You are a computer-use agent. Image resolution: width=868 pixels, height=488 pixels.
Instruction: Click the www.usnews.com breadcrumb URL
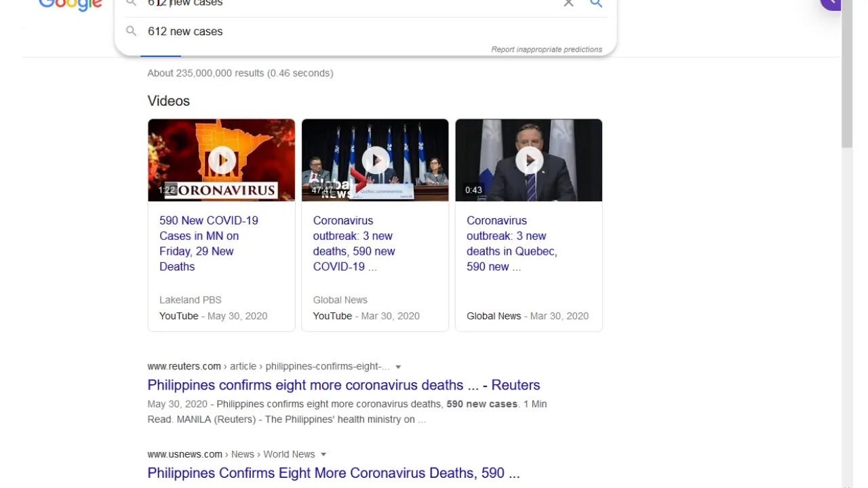231,454
